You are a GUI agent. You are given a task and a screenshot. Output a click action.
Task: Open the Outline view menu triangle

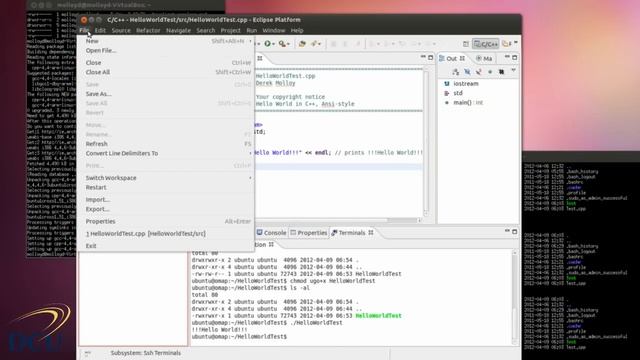tap(513, 71)
